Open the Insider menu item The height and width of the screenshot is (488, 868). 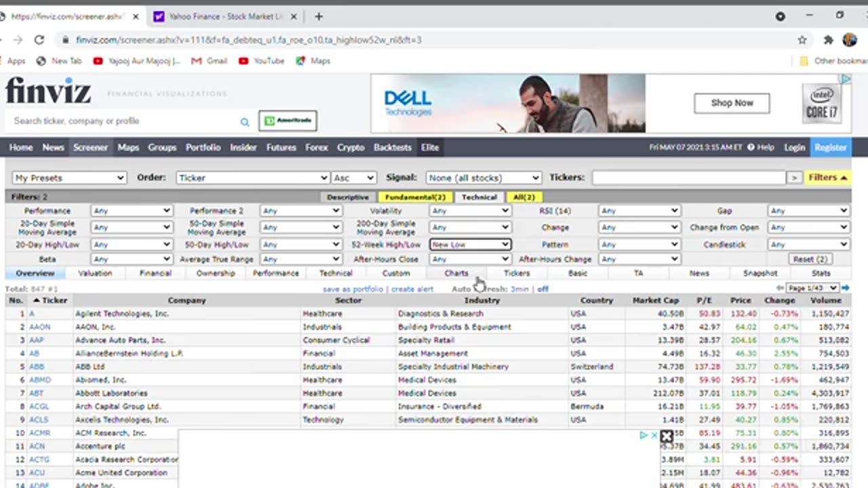tap(243, 147)
